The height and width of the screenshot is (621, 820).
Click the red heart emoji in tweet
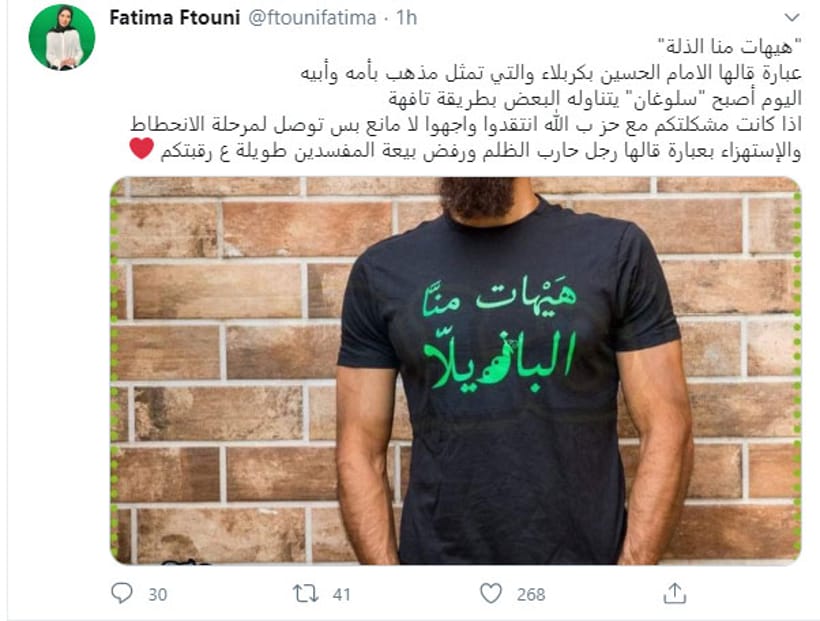[x=142, y=149]
